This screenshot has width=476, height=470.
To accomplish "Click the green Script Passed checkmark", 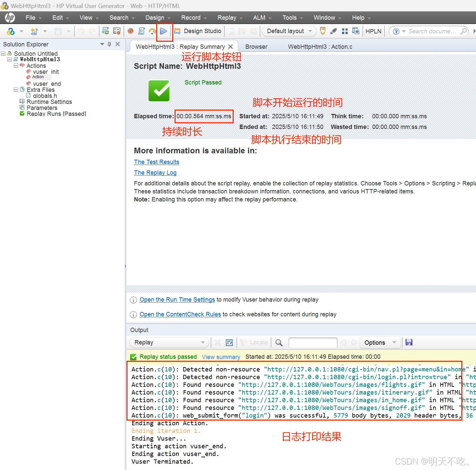I will (x=159, y=91).
